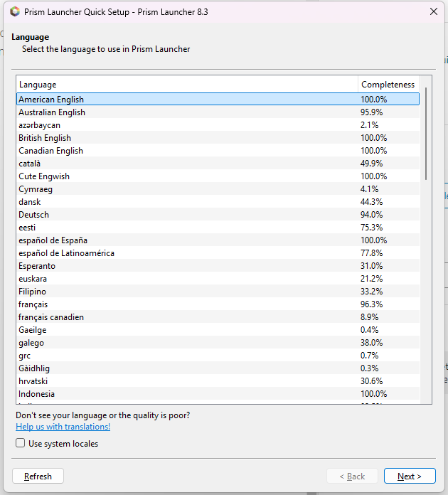Select grc language row
The height and width of the screenshot is (495, 448).
tap(218, 356)
